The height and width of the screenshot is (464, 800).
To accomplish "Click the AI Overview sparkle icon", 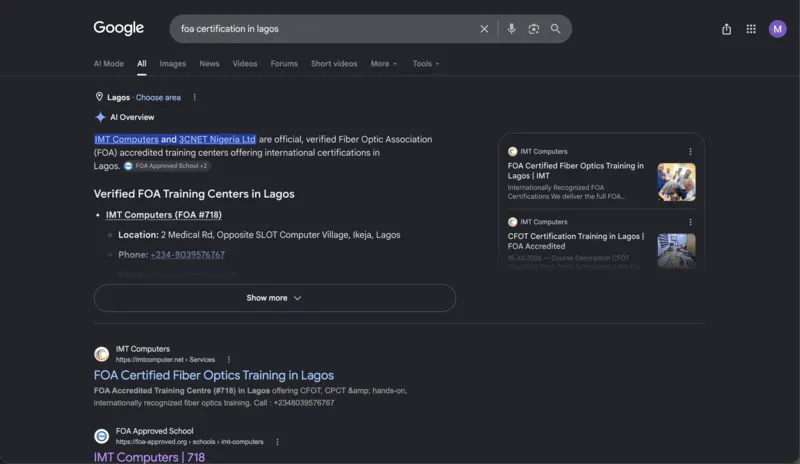I will [100, 117].
